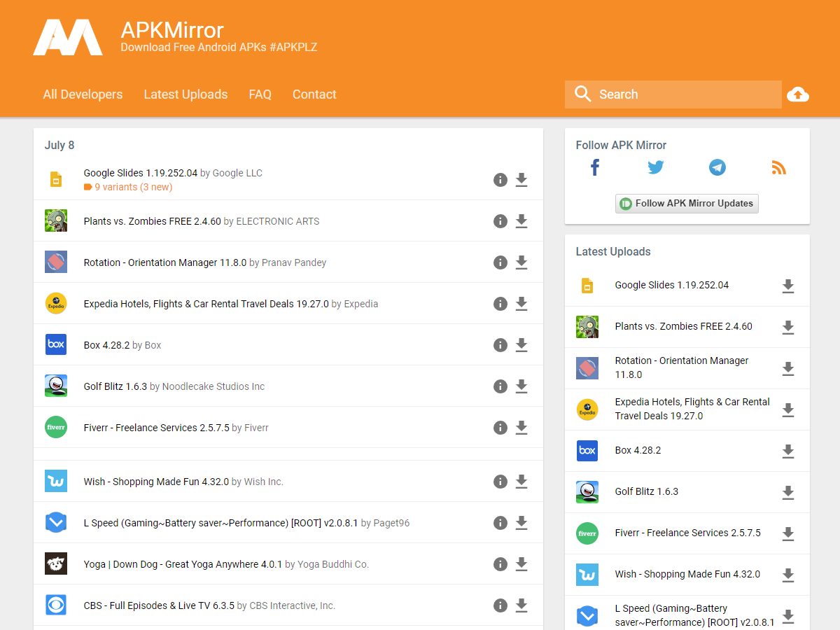Open Golf Blitz 1.6.3 title in sidebar
The height and width of the screenshot is (630, 840).
point(647,491)
